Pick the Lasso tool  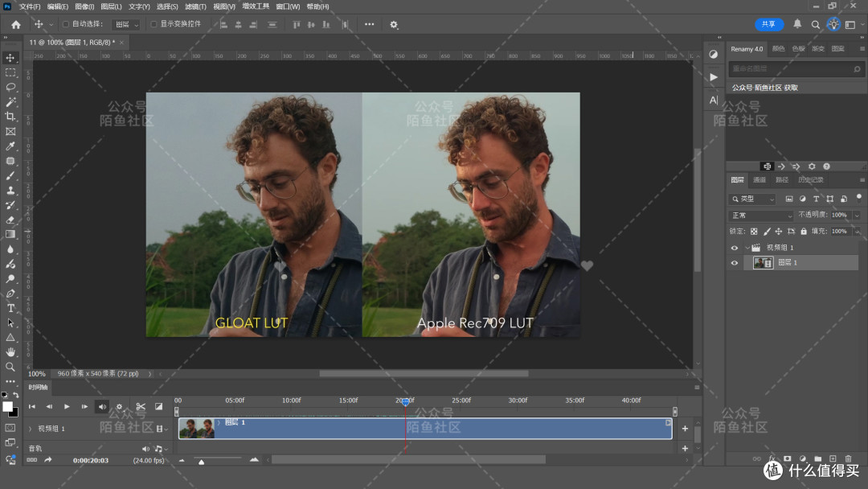(10, 87)
